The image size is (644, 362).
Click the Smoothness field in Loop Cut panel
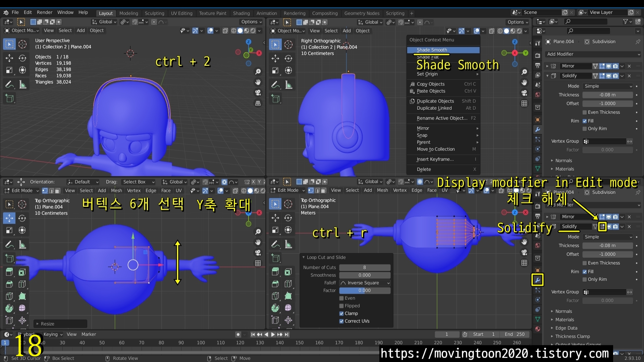coord(365,275)
